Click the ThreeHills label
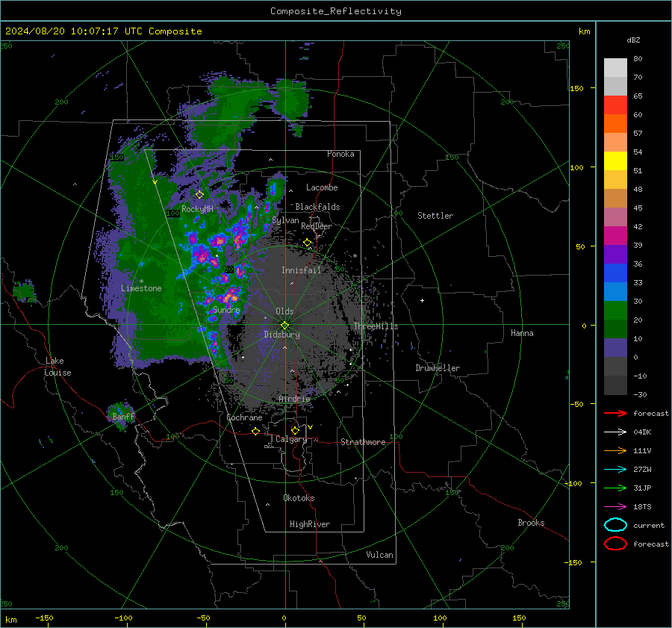 click(376, 326)
